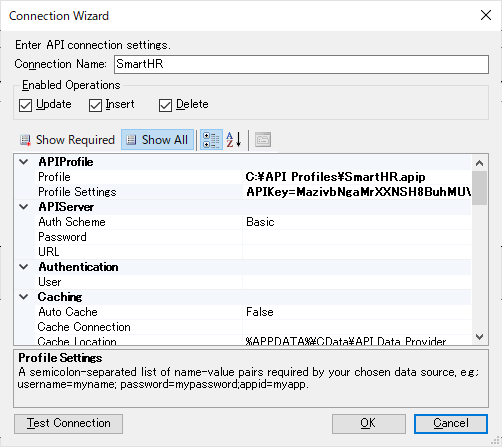
Task: Click the empty Password value field
Action: tap(357, 237)
